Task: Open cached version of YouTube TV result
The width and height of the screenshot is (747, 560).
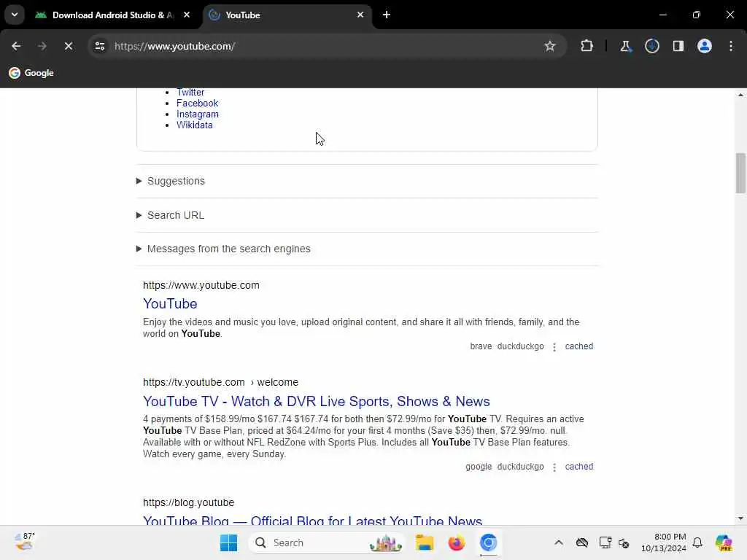Action: (578, 467)
